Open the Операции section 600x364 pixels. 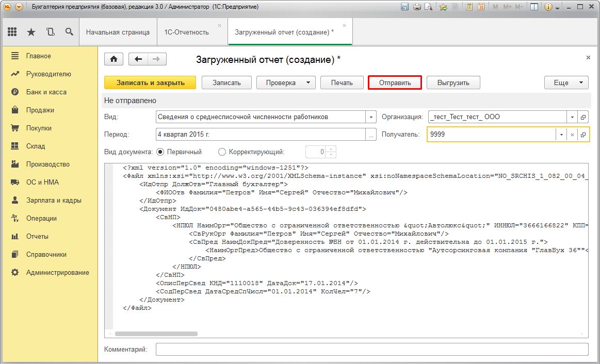(50, 218)
